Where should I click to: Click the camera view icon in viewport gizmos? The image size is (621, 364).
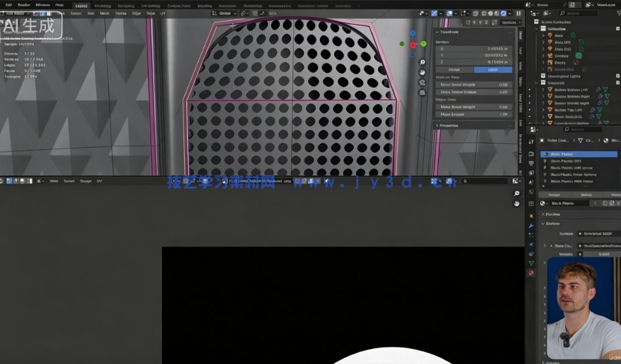coord(422,82)
